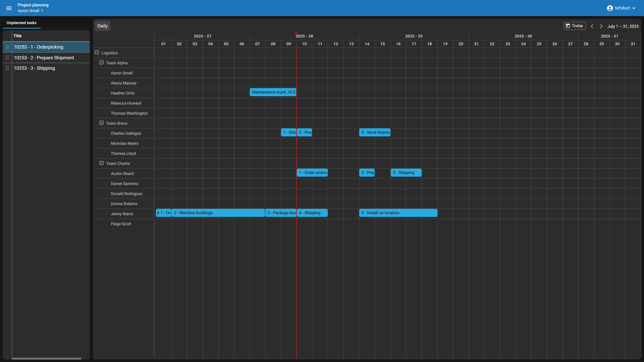The image size is (644, 362).
Task: Select resource Donna Roberts
Action: (x=124, y=204)
